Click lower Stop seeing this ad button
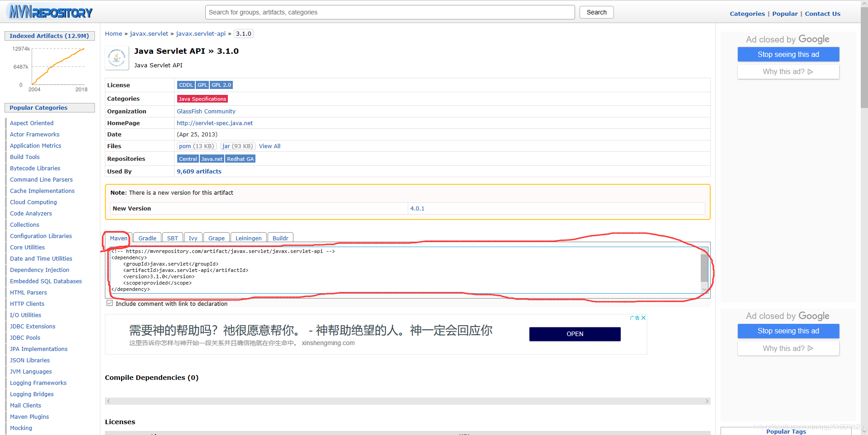This screenshot has width=868, height=435. point(788,331)
